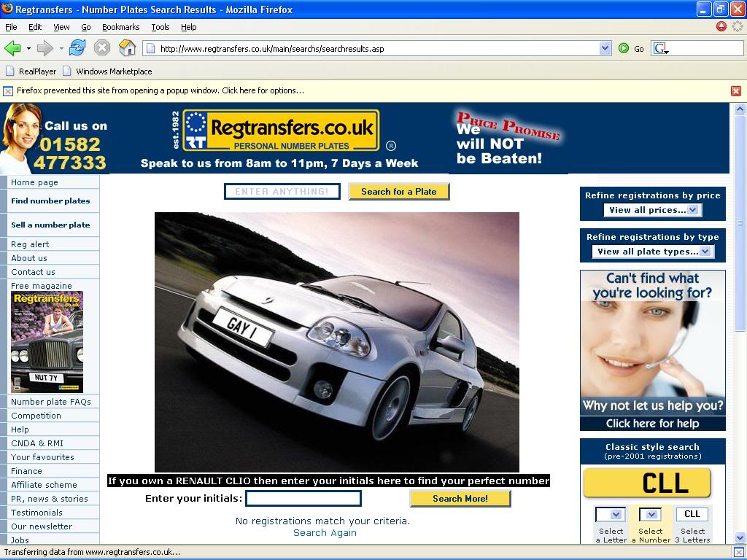Go to Home via the house icon
Image resolution: width=747 pixels, height=560 pixels.
(x=128, y=49)
